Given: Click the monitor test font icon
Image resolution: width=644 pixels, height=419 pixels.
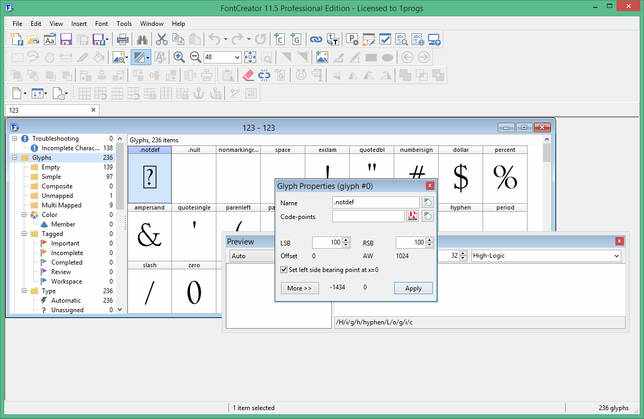Looking at the screenshot, I should pyautogui.click(x=434, y=40).
